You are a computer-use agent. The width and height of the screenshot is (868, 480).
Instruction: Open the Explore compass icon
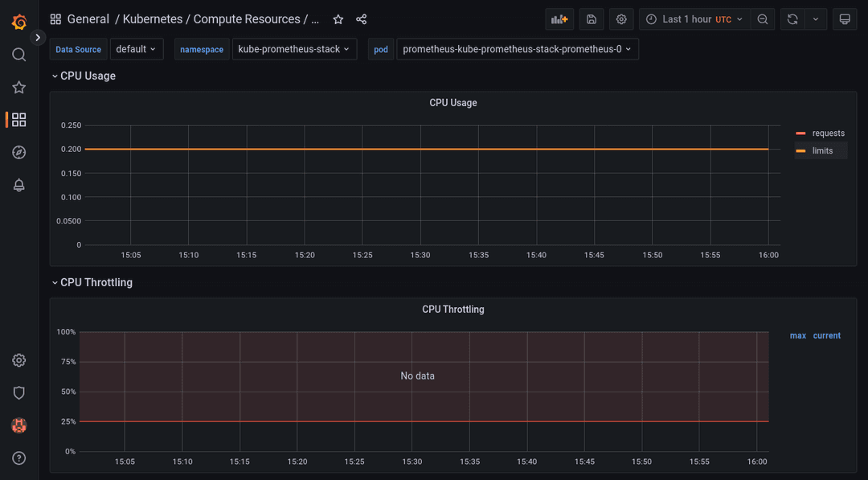click(x=18, y=152)
